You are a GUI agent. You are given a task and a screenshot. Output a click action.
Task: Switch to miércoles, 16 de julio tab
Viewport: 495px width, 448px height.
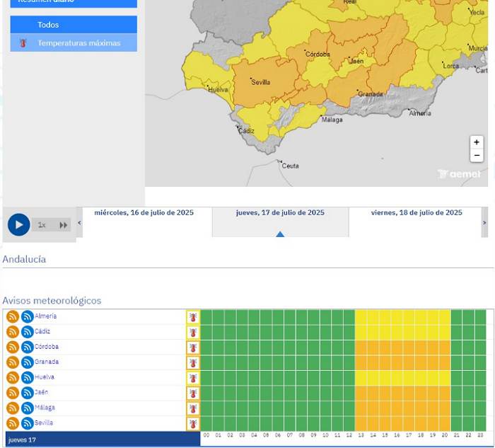[x=144, y=213]
